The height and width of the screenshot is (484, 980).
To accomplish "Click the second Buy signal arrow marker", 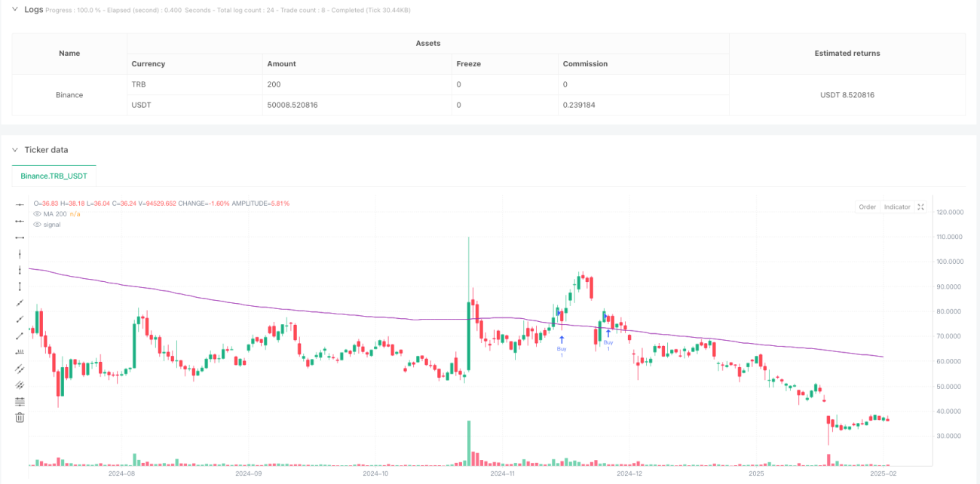I will (608, 333).
